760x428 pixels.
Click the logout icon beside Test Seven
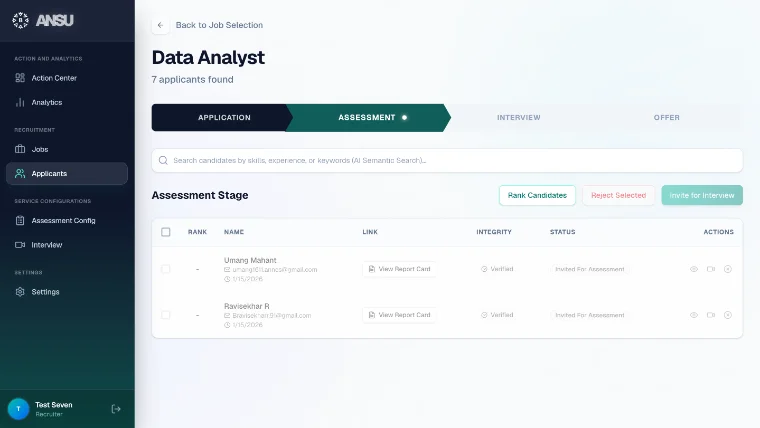(116, 409)
